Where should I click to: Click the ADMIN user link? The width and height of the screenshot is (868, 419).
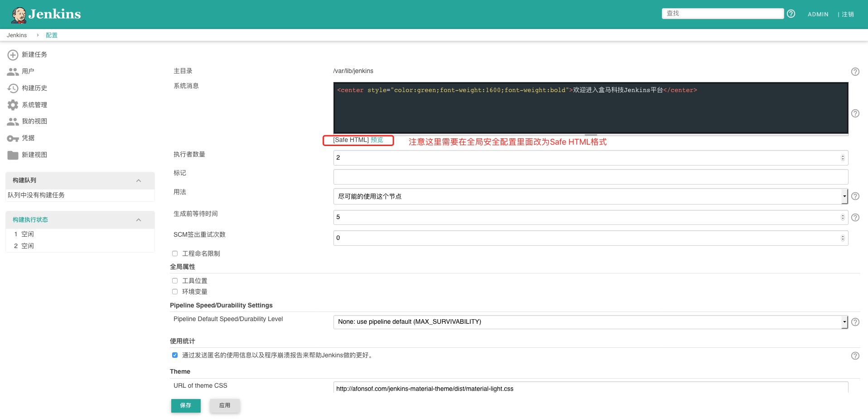pyautogui.click(x=818, y=15)
